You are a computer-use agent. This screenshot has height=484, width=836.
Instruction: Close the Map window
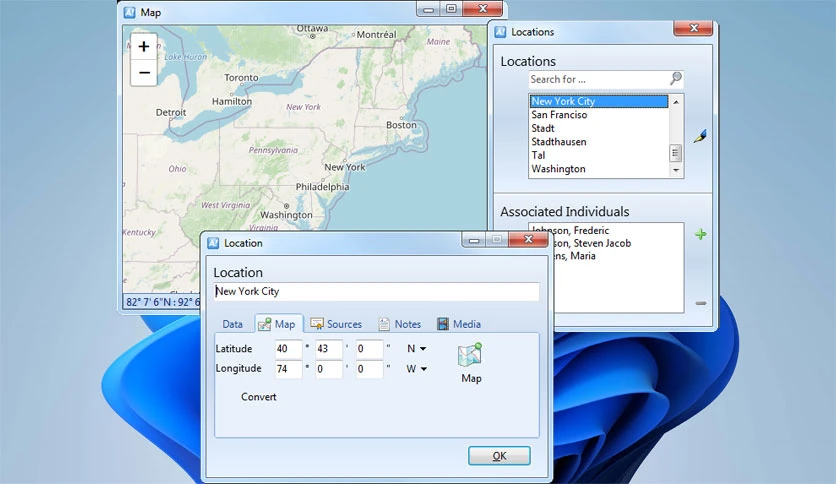coord(483,9)
